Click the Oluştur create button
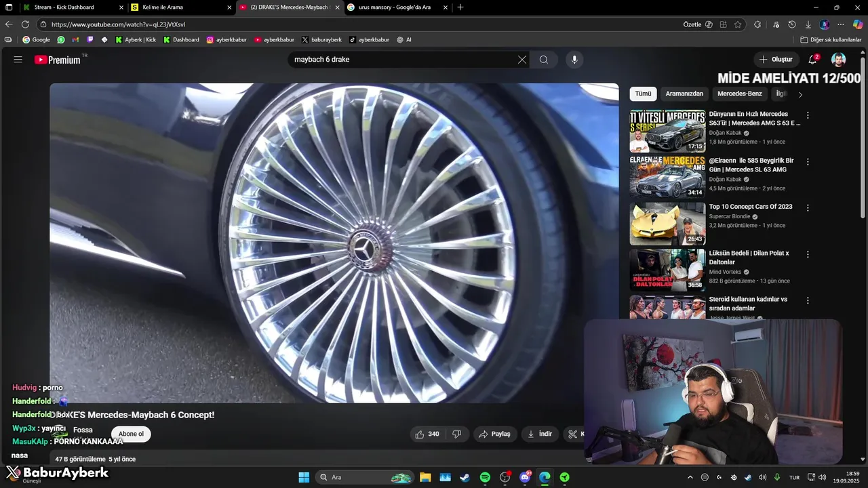This screenshot has height=488, width=868. pyautogui.click(x=775, y=60)
